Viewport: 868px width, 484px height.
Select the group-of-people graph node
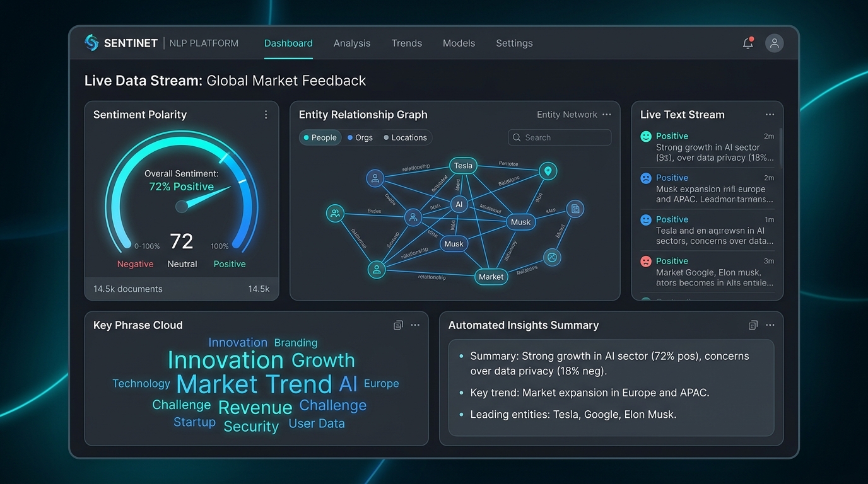(335, 213)
